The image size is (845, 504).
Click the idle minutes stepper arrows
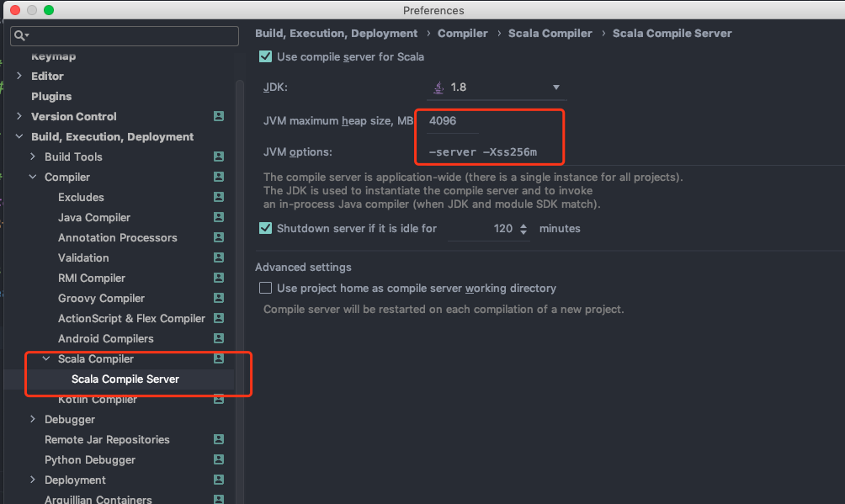pyautogui.click(x=523, y=229)
